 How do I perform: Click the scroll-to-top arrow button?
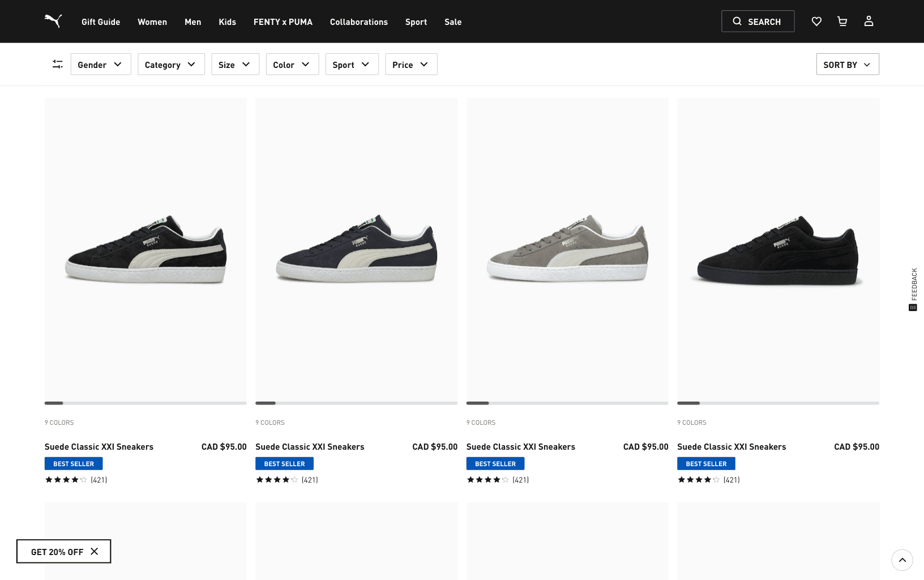(902, 560)
